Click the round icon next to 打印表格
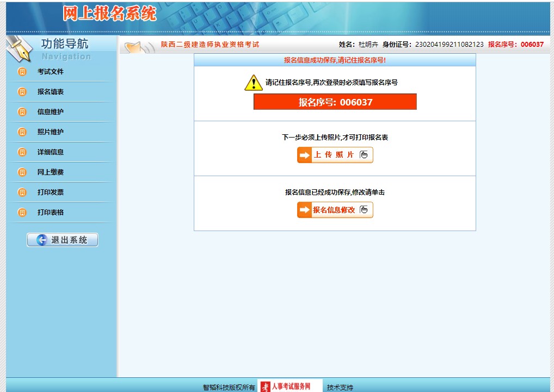Screen dimensions: 554x392 (22, 213)
